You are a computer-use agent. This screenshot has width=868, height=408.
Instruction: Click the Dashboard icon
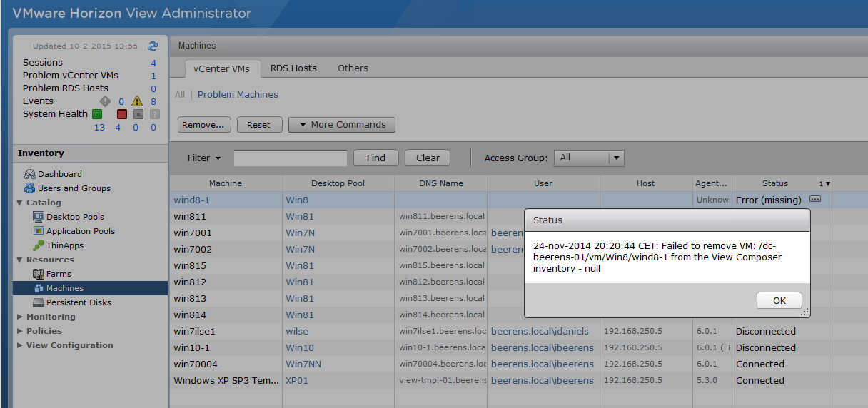point(30,174)
